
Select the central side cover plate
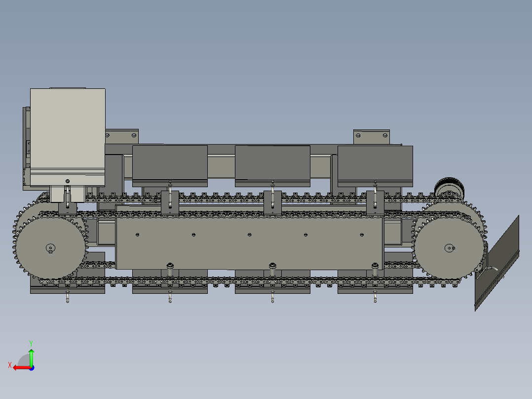point(249,244)
